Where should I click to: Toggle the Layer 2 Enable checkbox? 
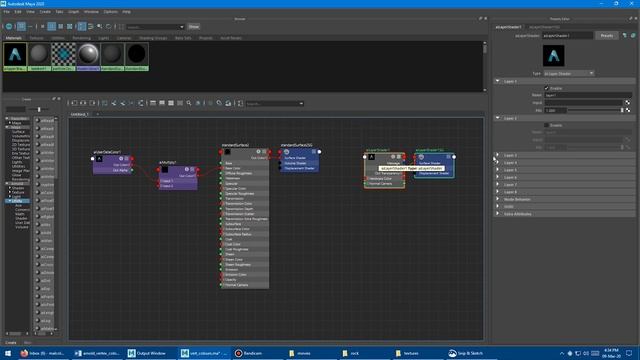pyautogui.click(x=547, y=125)
